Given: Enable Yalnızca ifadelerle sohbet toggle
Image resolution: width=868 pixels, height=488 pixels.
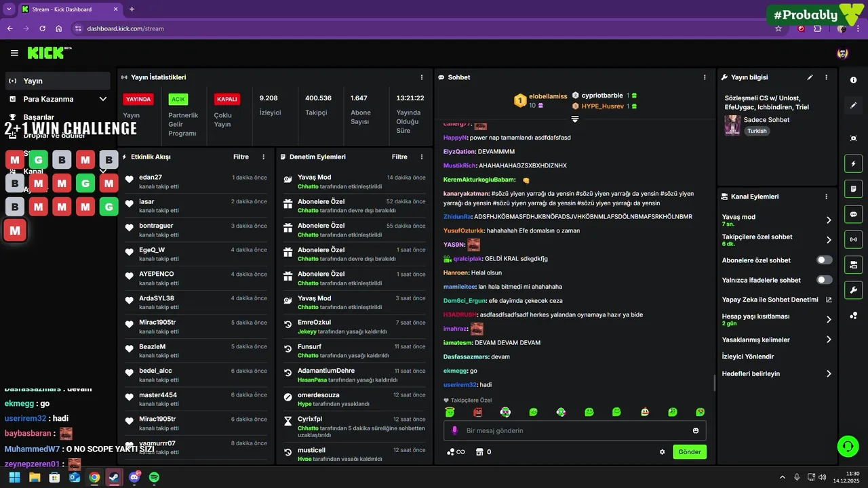Looking at the screenshot, I should [825, 280].
